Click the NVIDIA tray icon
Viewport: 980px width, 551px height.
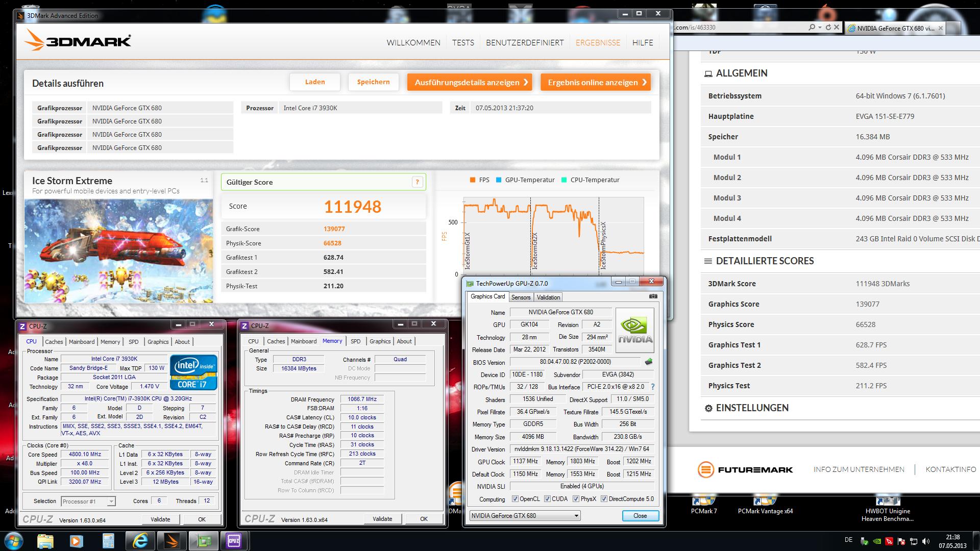tap(877, 541)
